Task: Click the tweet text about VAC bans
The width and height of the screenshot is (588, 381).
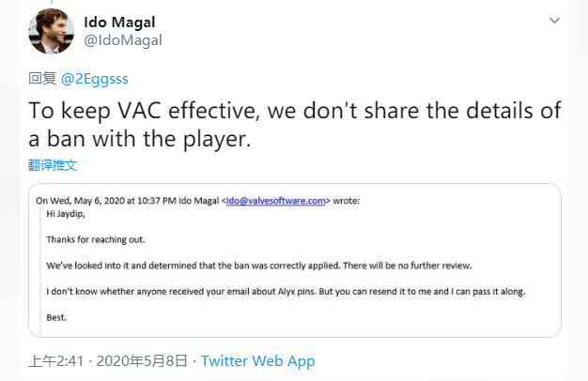Action: click(x=294, y=125)
